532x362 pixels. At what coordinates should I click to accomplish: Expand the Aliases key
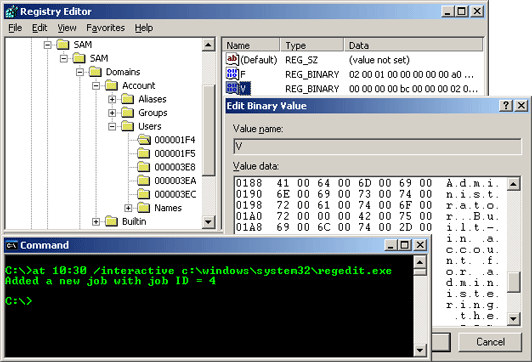(112, 99)
